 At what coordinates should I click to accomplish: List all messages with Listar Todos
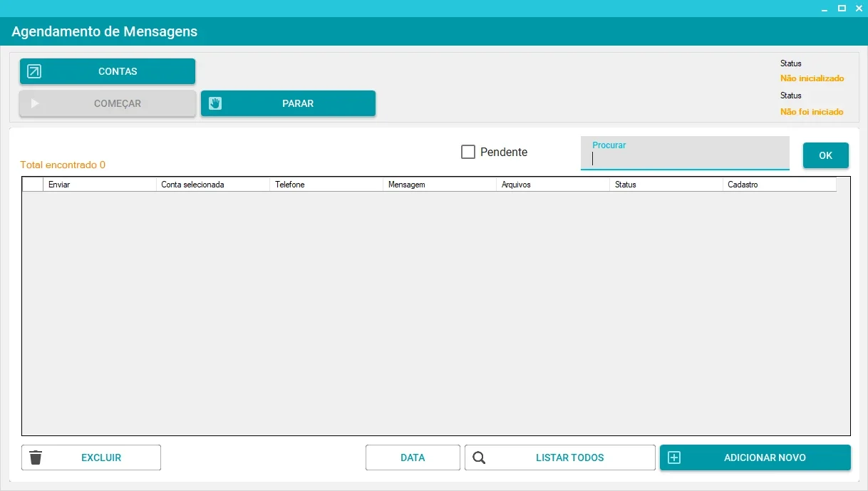coord(560,458)
